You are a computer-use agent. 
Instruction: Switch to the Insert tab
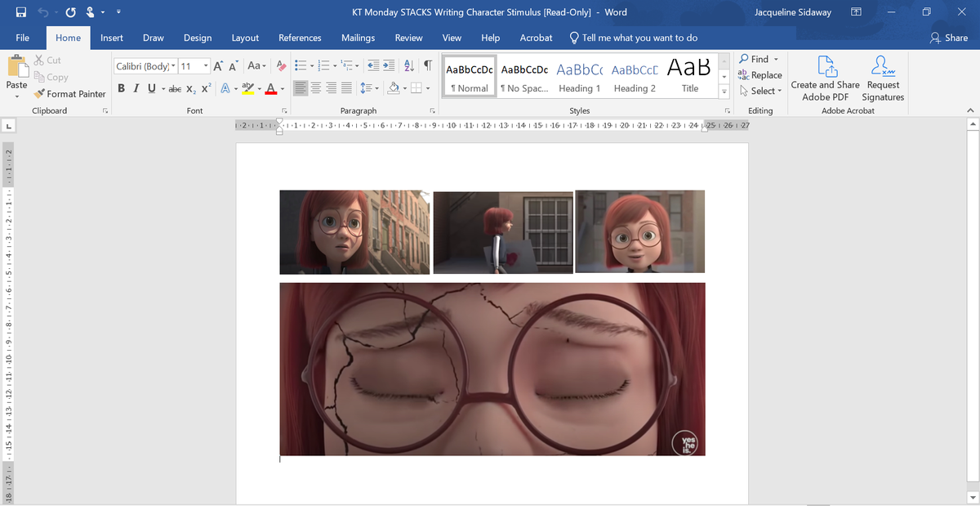(x=112, y=38)
